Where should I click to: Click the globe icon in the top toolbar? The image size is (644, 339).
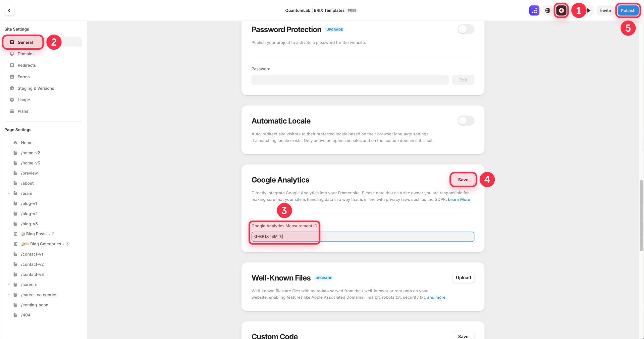click(x=547, y=10)
